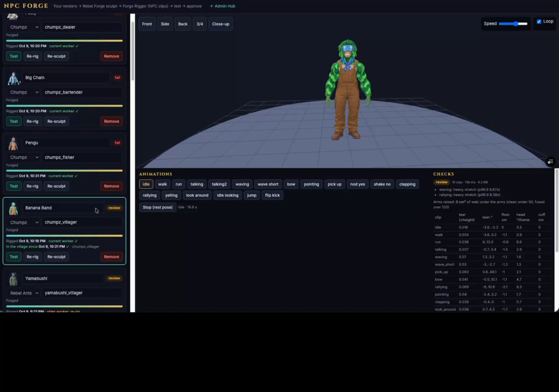
Task: Click the review badge on Yamabushi
Action: [114, 278]
